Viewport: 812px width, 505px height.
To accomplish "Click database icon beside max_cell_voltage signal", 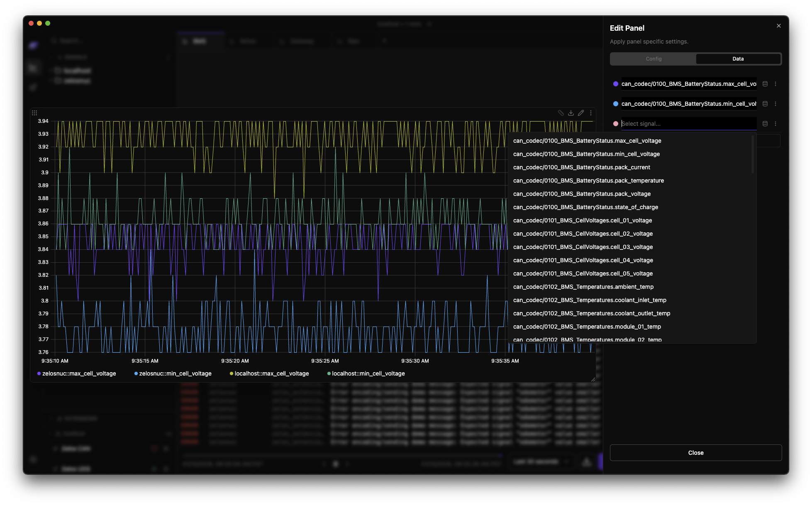I will 765,84.
